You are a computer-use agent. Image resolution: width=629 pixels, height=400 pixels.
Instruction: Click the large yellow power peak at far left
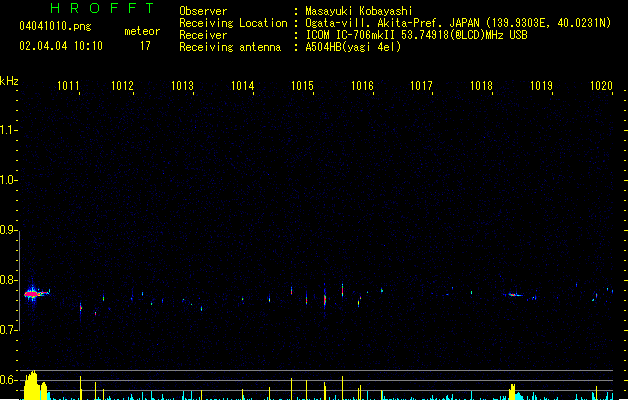click(x=32, y=386)
